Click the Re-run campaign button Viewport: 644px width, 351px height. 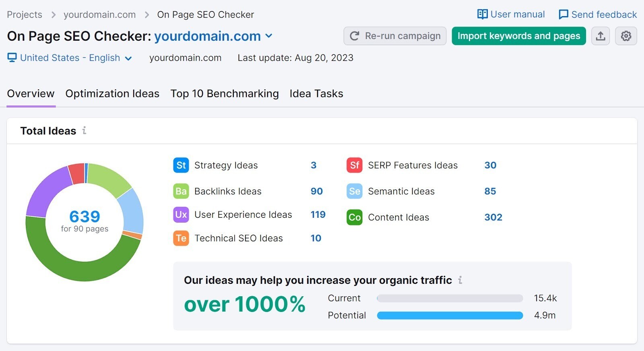click(x=395, y=36)
